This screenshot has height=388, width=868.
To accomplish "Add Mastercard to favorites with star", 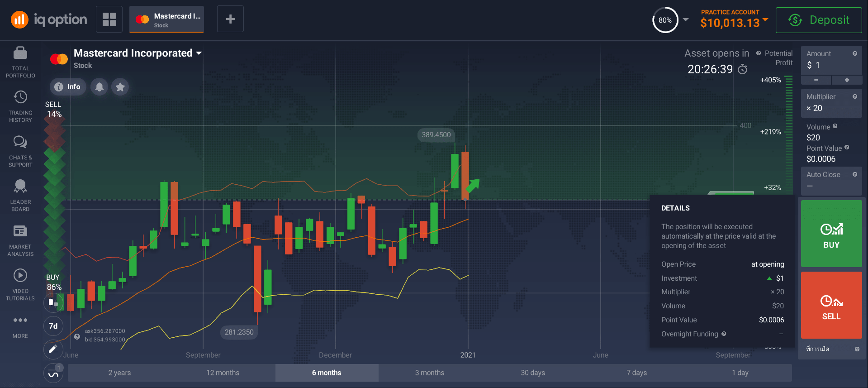I will click(120, 87).
